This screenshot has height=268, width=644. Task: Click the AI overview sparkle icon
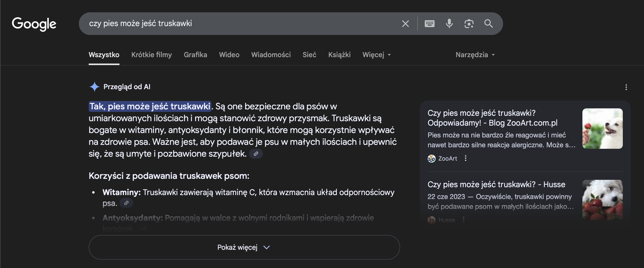(94, 87)
